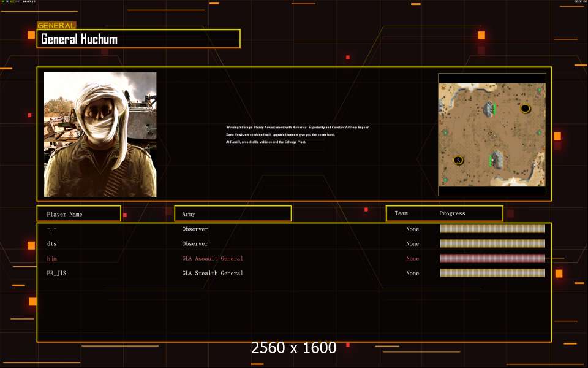Click the orange GENERAL tag label
The height and width of the screenshot is (368, 588).
click(x=56, y=26)
